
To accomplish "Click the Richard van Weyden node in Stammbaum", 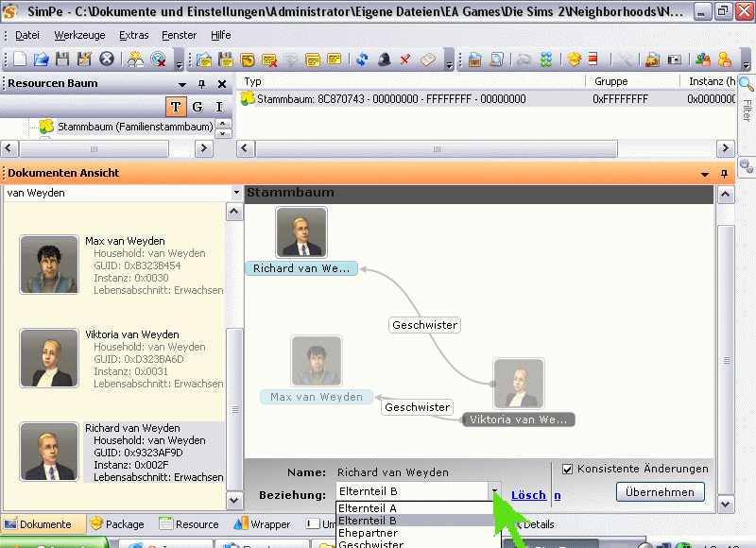I will coord(301,268).
